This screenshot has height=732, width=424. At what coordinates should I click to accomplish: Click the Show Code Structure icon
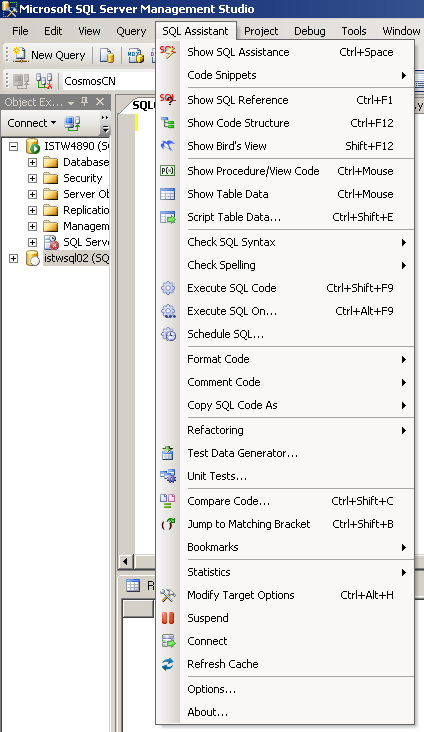(168, 123)
